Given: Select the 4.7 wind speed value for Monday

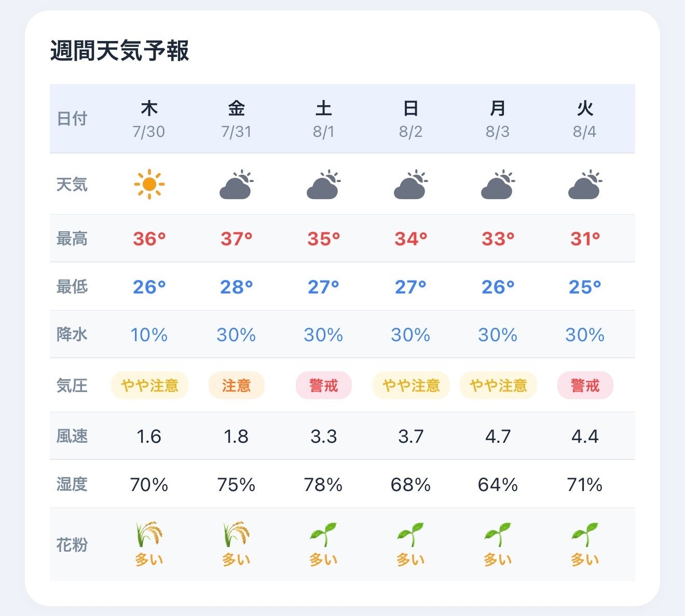Looking at the screenshot, I should [498, 436].
